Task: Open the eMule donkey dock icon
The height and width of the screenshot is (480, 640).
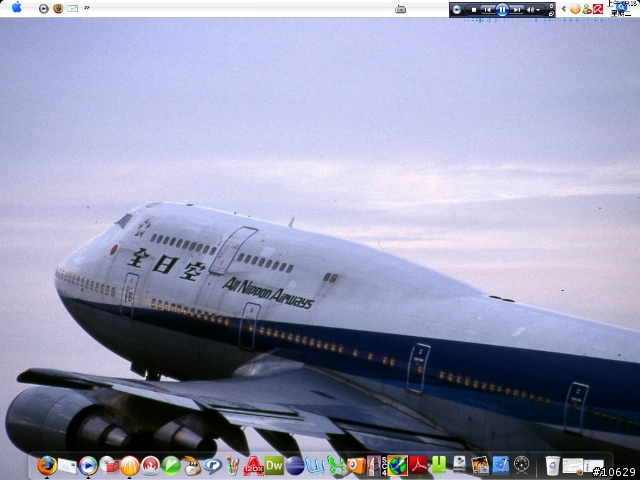Action: pos(191,466)
